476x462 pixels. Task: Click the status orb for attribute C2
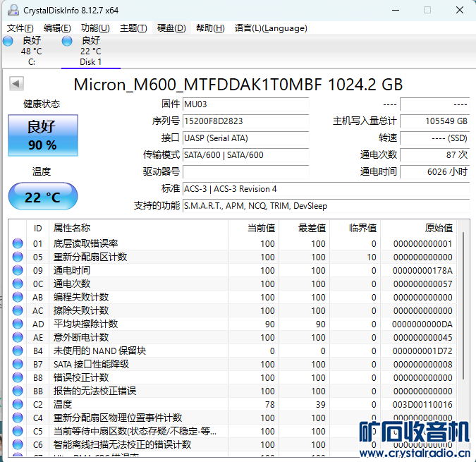pos(18,404)
